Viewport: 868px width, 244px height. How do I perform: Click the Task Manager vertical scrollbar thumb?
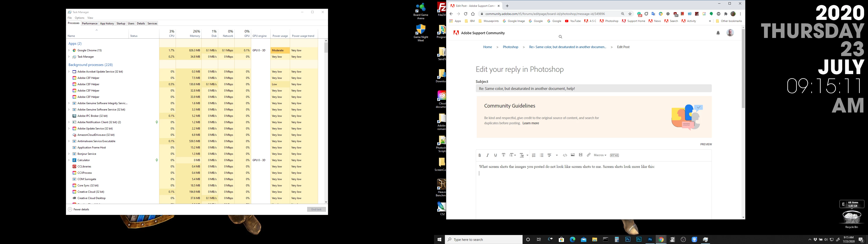[326, 47]
